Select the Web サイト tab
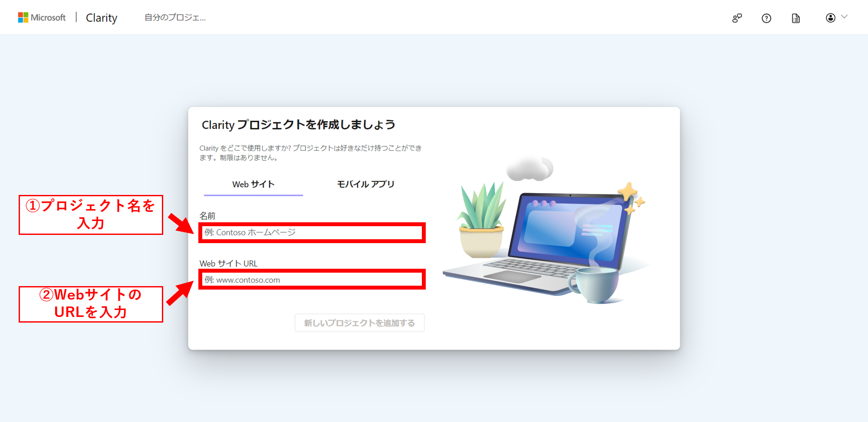 pyautogui.click(x=253, y=185)
